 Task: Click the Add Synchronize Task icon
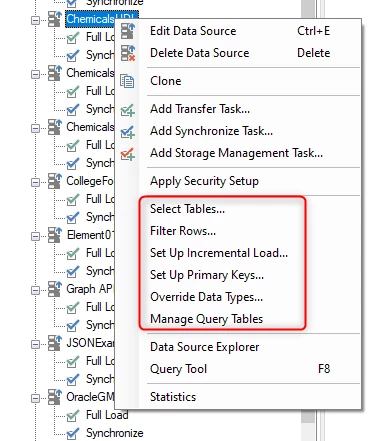128,132
